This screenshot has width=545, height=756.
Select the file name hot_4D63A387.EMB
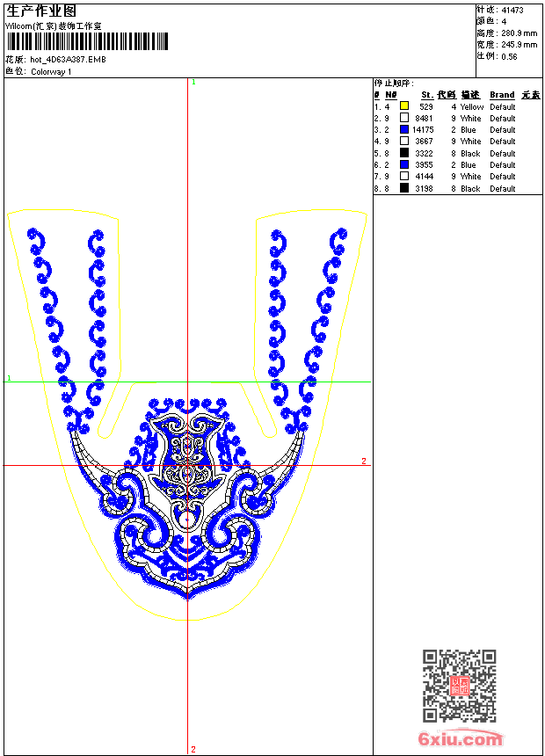pos(68,59)
